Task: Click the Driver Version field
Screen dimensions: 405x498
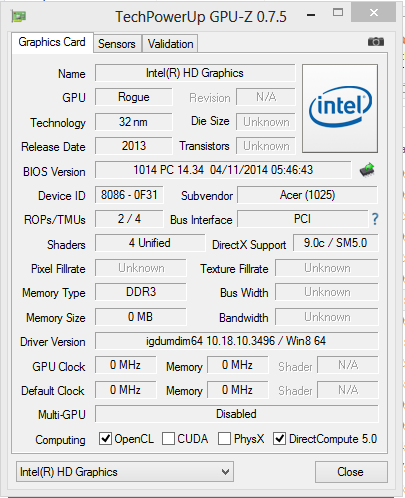Action: [x=237, y=341]
